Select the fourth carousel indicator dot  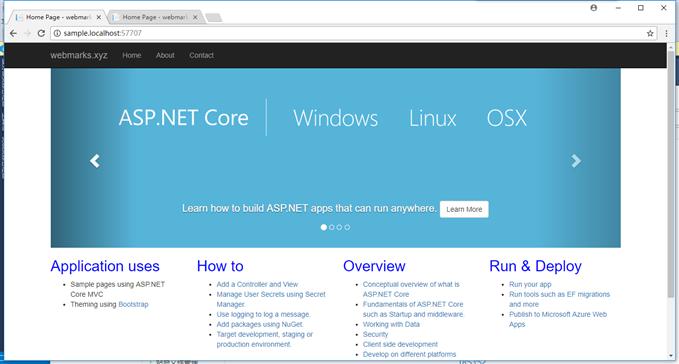(x=347, y=227)
